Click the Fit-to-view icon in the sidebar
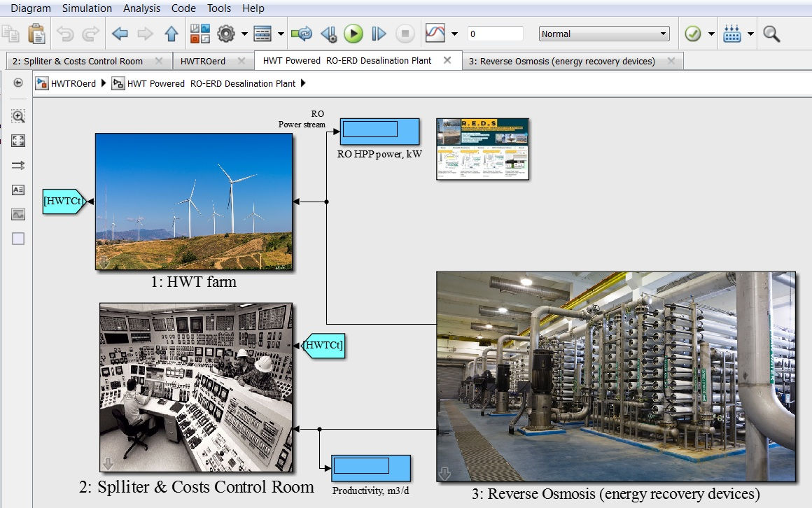The height and width of the screenshot is (508, 812). tap(17, 140)
